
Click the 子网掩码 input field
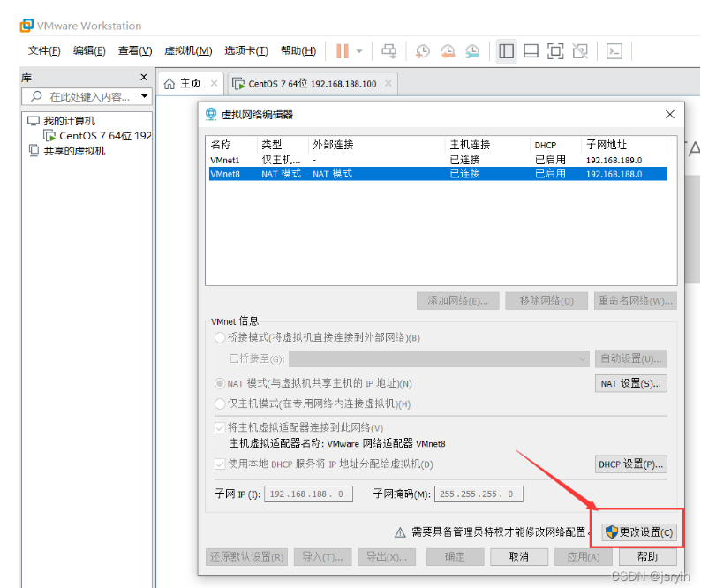pos(479,494)
